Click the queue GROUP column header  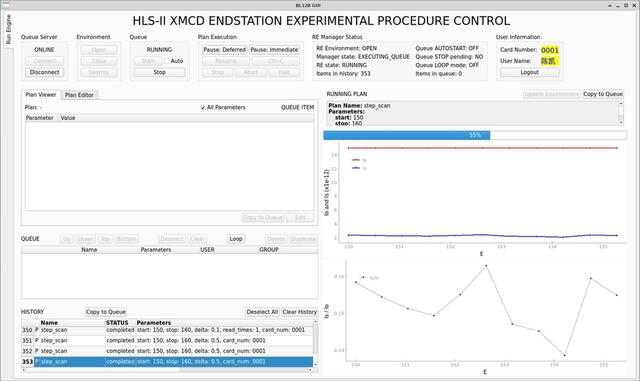tap(269, 250)
